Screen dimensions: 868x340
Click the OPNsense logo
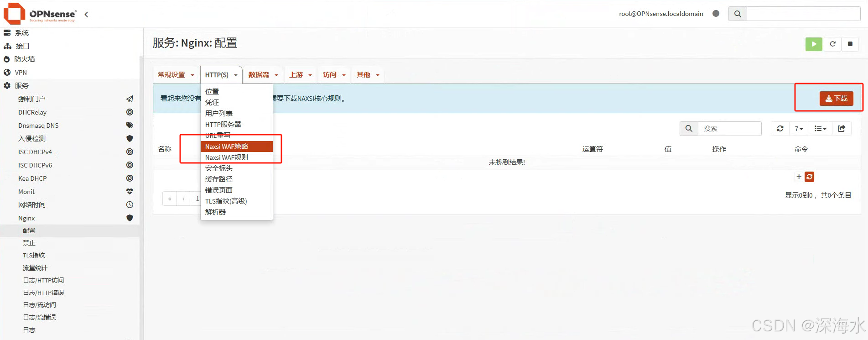[x=40, y=14]
